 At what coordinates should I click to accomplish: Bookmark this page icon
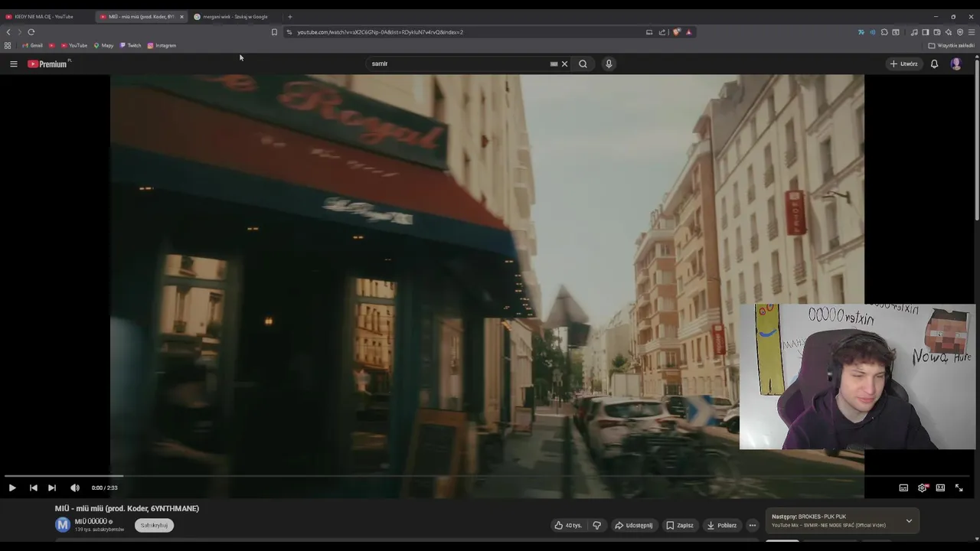tap(274, 32)
